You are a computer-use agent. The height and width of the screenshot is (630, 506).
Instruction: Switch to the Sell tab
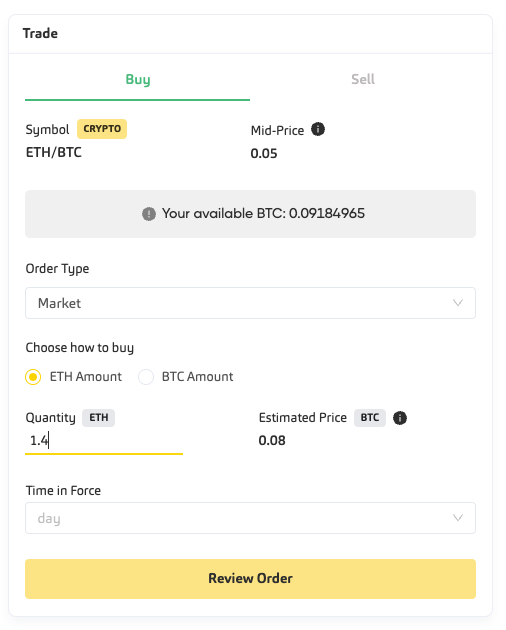point(363,80)
